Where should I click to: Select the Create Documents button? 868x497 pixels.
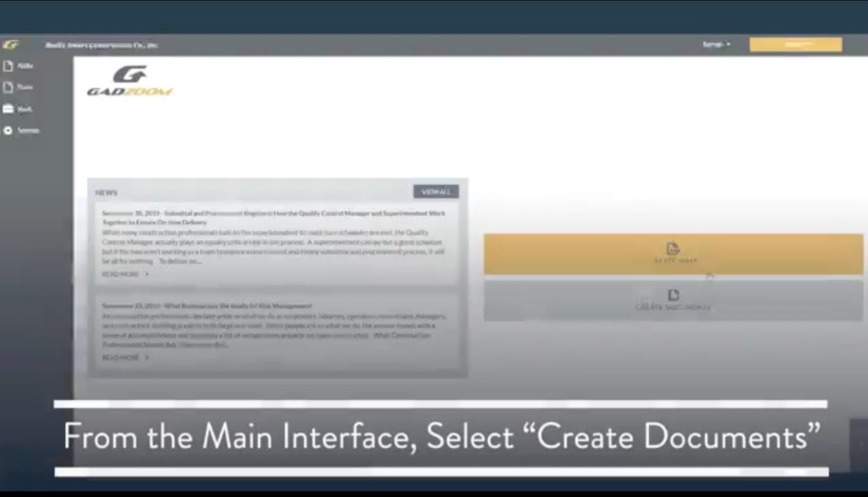click(x=673, y=300)
